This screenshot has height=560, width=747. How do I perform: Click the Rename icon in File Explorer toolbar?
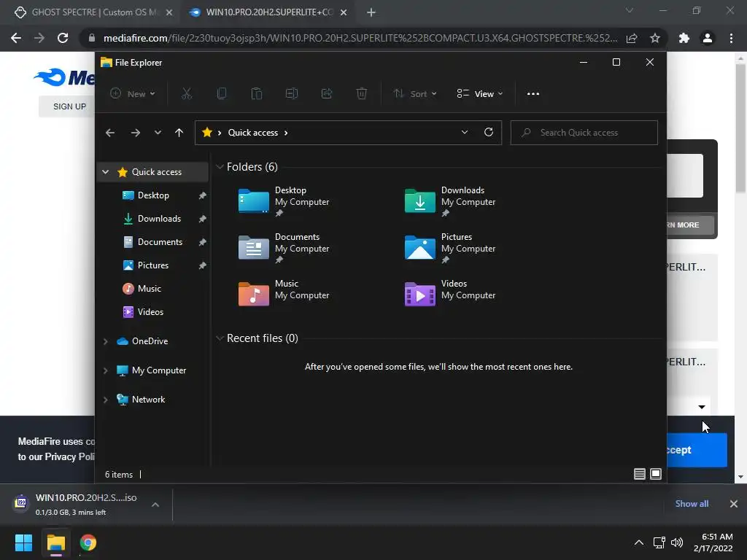pyautogui.click(x=292, y=94)
